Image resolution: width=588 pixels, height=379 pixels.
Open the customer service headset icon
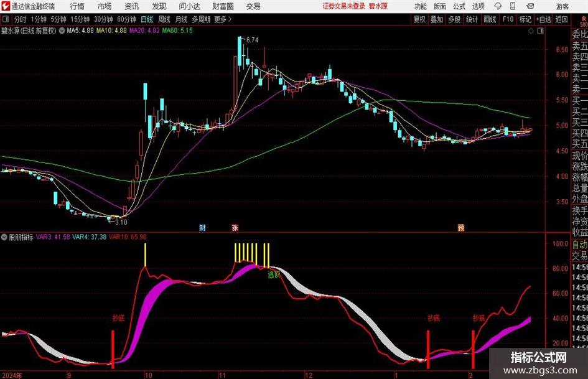click(x=498, y=6)
